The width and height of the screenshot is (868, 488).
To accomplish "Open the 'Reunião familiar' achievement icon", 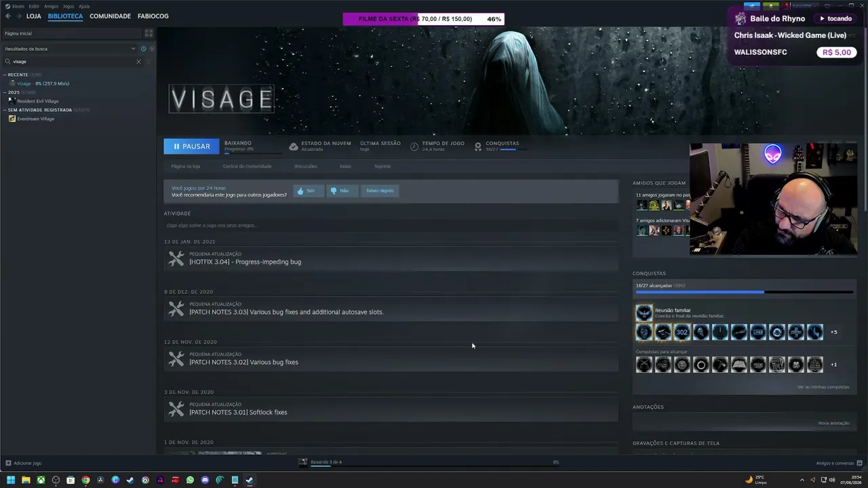I will [644, 312].
